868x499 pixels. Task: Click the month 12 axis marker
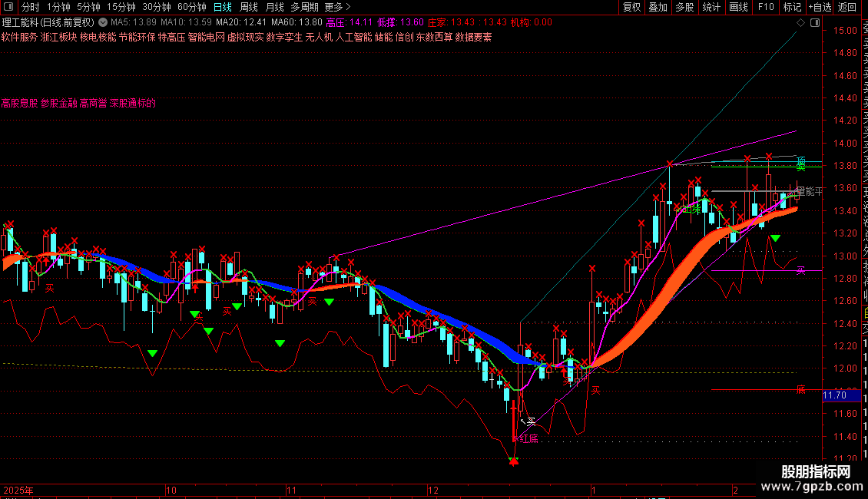433,491
